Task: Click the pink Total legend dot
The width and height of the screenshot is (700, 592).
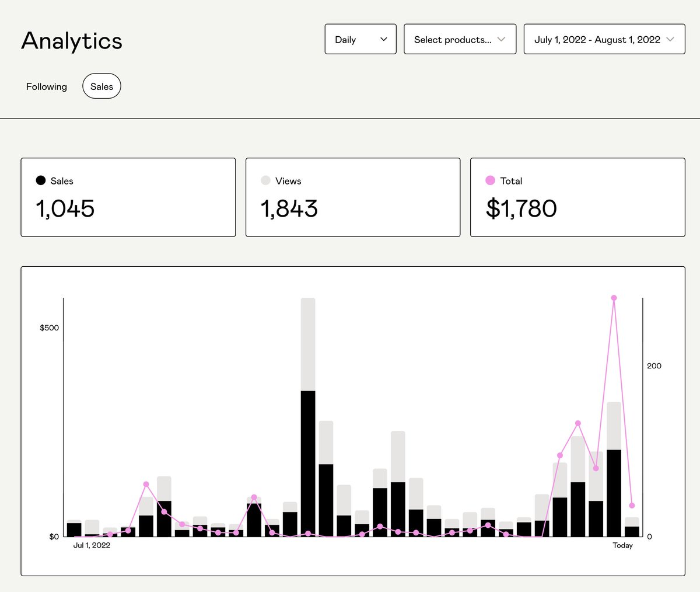Action: click(x=490, y=180)
